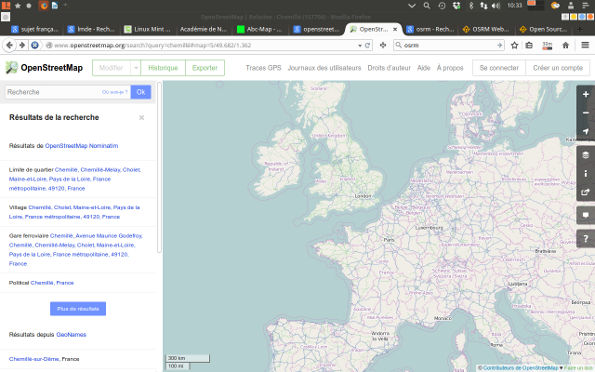Viewport: 595px width, 372px height.
Task: Click the OpenStreetMap logo
Action: pyautogui.click(x=44, y=68)
